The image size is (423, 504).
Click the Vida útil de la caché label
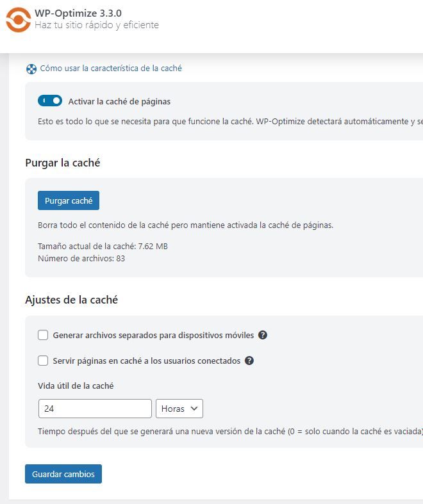click(76, 386)
